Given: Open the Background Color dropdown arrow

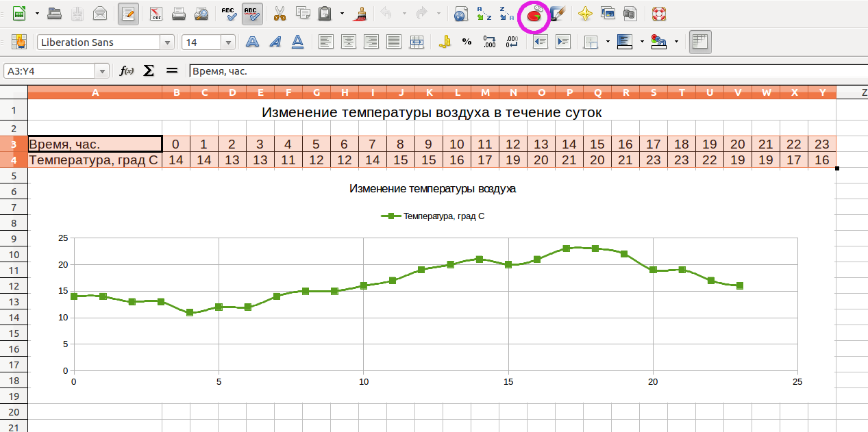Looking at the screenshot, I should (676, 42).
